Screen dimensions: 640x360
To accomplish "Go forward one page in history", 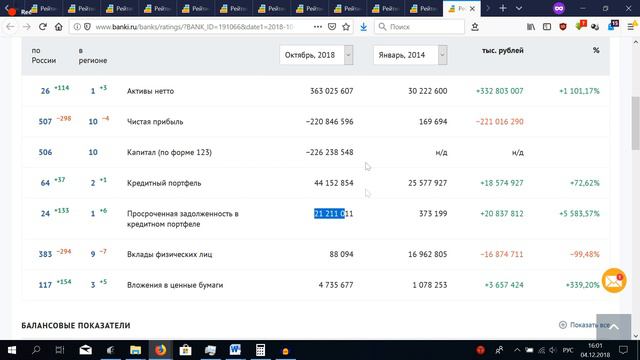I will point(27,27).
